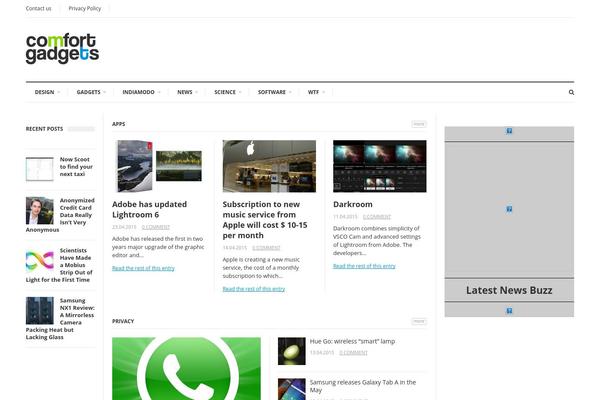Viewport: 600px width, 400px height.
Task: Click the more button in Apps section
Action: point(419,124)
